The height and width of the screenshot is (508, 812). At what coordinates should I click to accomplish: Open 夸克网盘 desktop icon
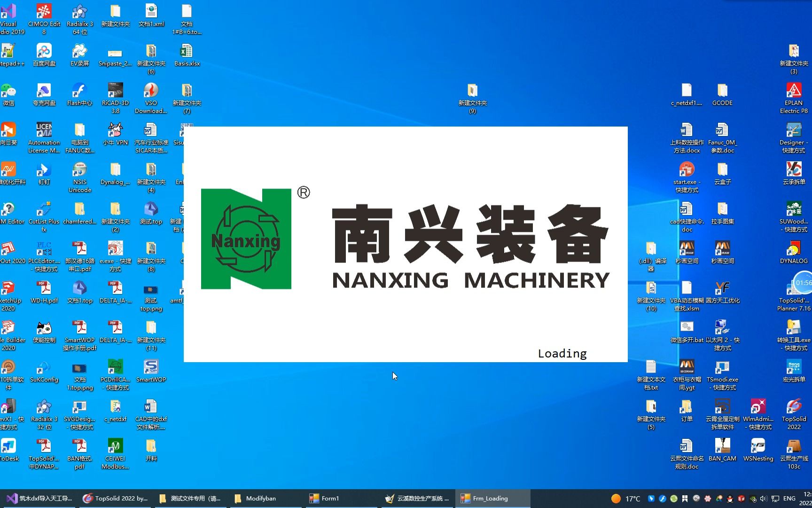[44, 94]
